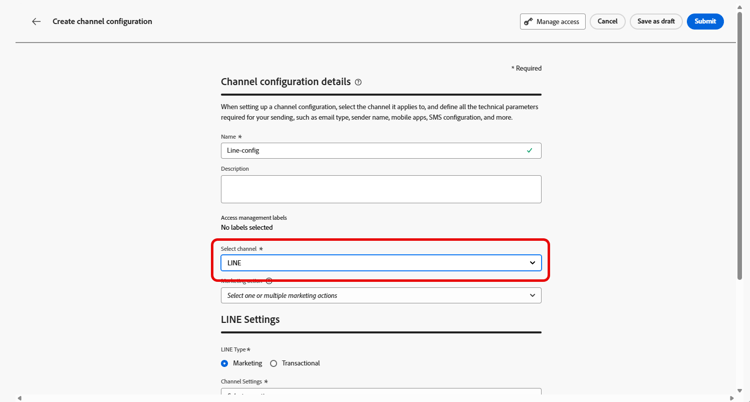This screenshot has height=402, width=750.
Task: Click the scroll up arrow of the page
Action: tap(740, 7)
